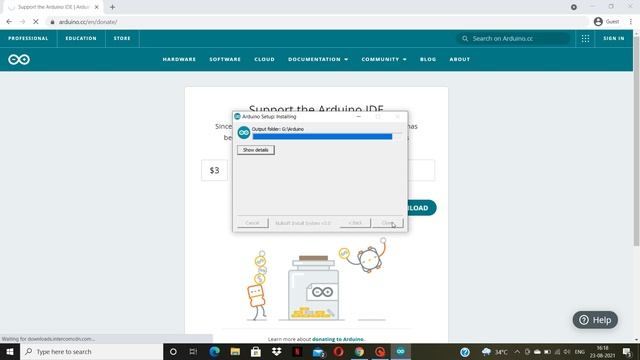Click the Arduino installer icon in dialog
Viewport: 640px width, 360px height.
click(x=244, y=133)
